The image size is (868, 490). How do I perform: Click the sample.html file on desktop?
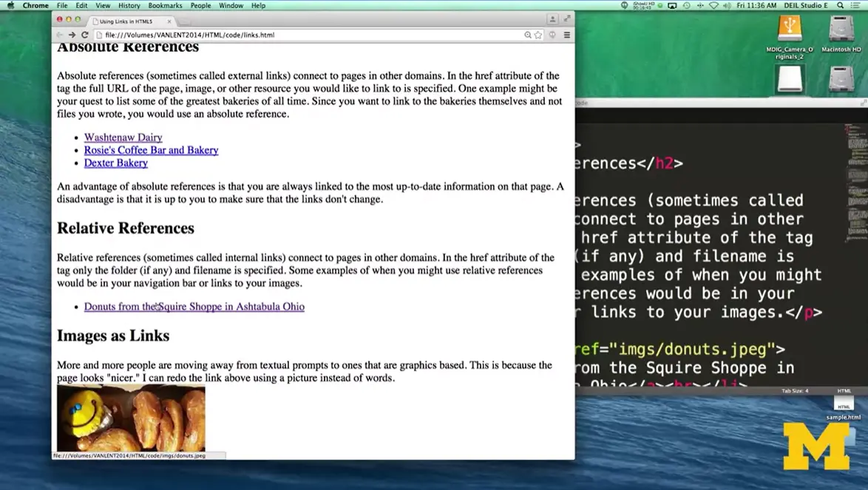844,404
